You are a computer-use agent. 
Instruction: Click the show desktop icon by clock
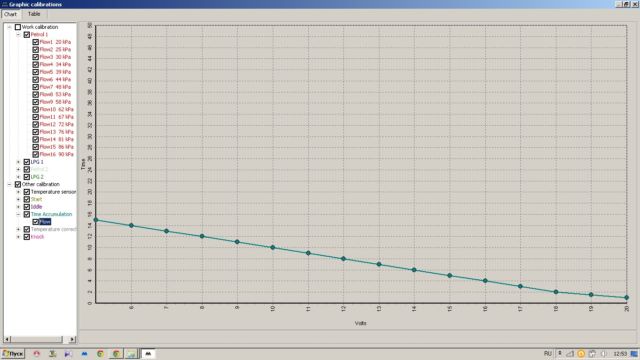634,353
